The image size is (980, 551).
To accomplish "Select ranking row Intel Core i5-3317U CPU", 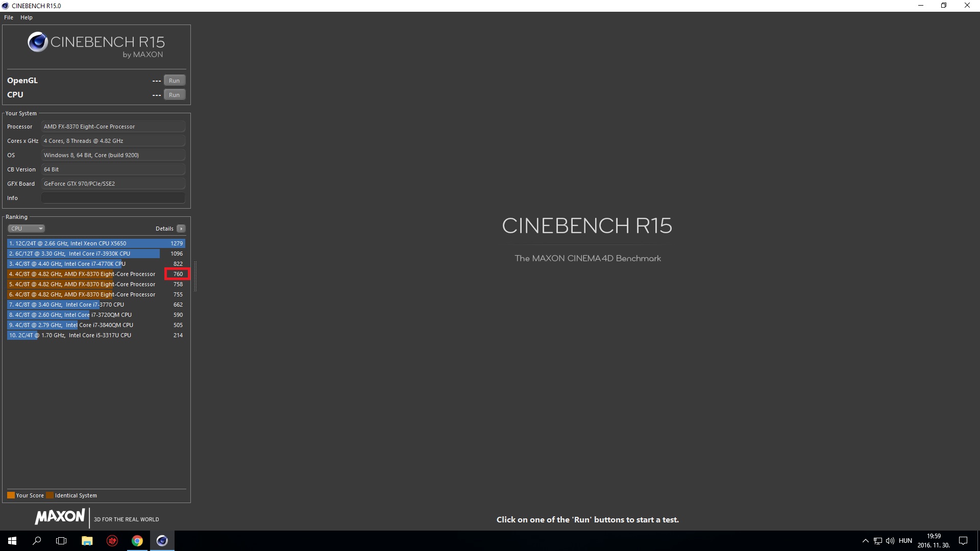I will click(x=96, y=335).
